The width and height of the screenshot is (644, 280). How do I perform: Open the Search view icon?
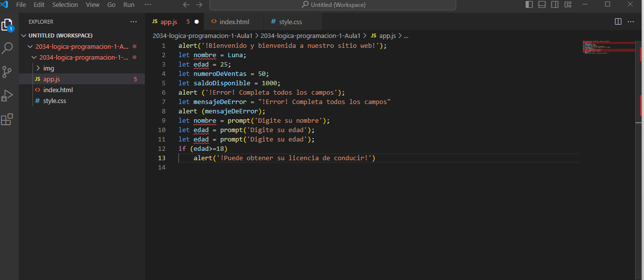pyautogui.click(x=7, y=48)
